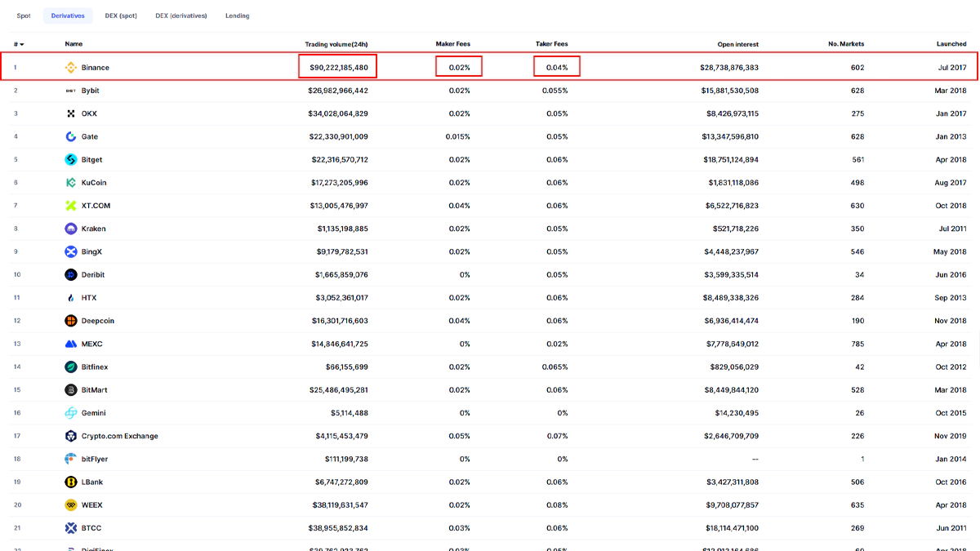Click the Crypto.com Exchange logo icon

[71, 436]
